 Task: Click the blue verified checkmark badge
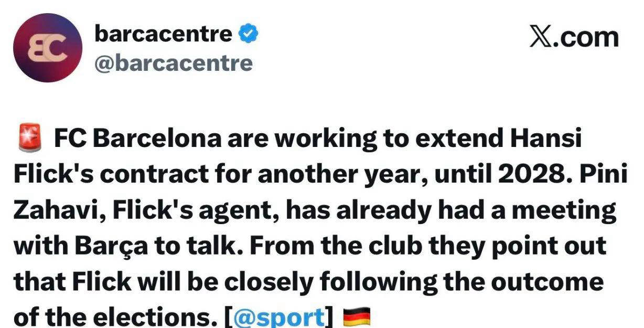tap(248, 35)
